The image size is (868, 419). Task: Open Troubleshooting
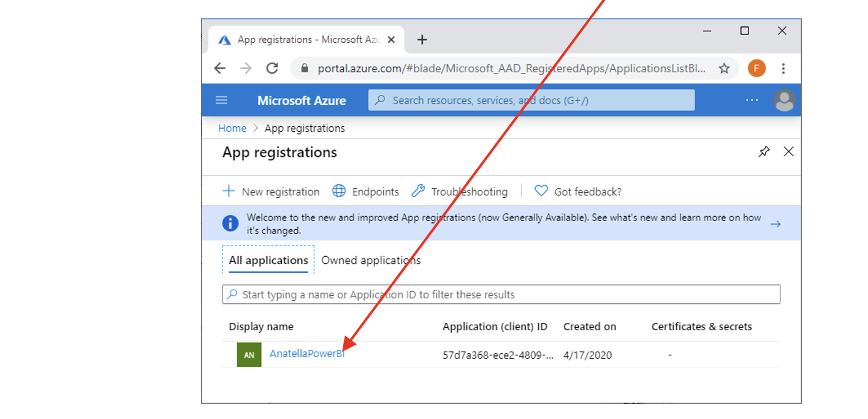[460, 192]
